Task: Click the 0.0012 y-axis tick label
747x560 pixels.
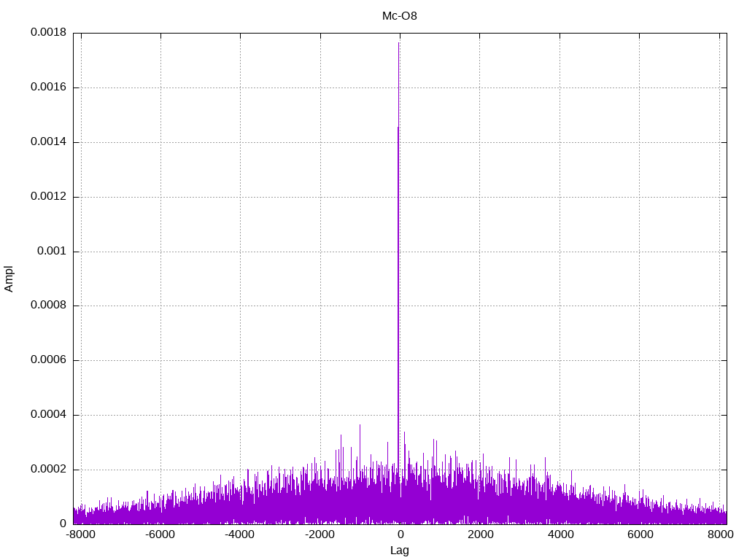Action: [48, 197]
